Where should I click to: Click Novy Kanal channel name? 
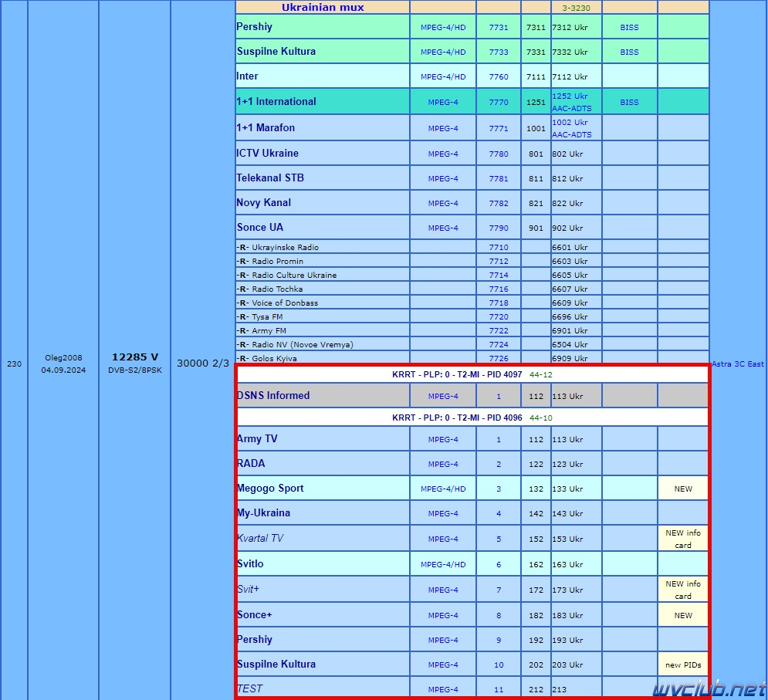pos(263,203)
